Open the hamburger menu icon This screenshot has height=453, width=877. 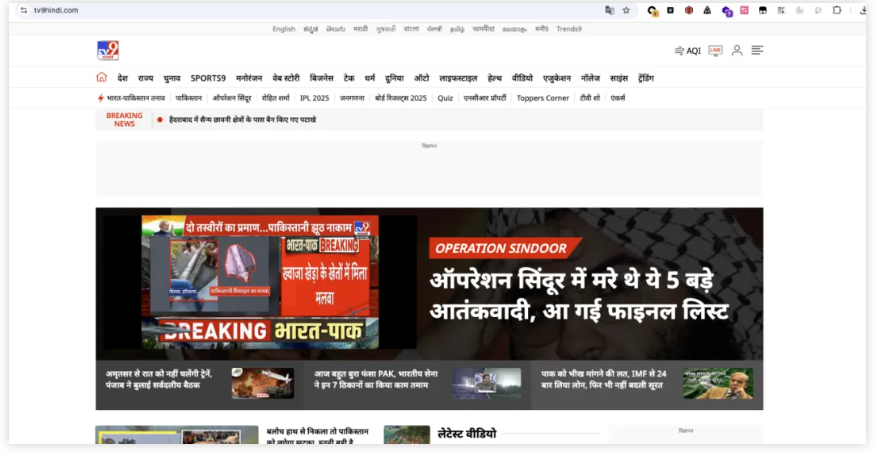point(757,50)
